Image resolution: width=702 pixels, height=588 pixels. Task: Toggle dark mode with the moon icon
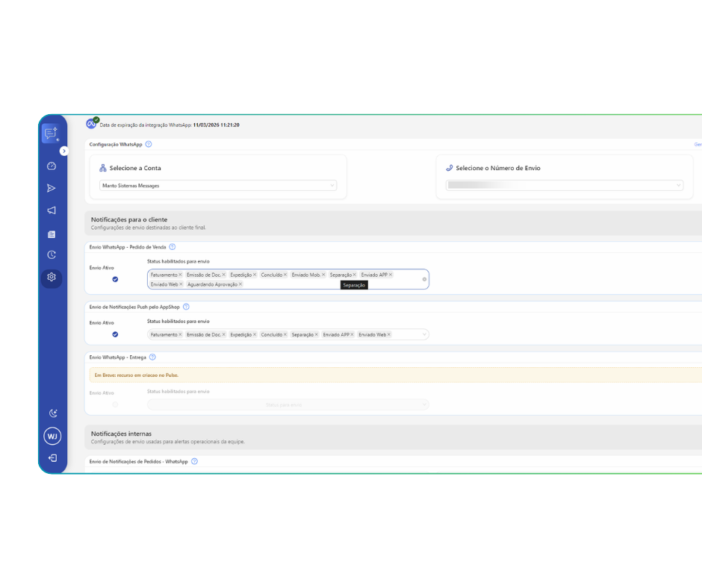pos(51,412)
